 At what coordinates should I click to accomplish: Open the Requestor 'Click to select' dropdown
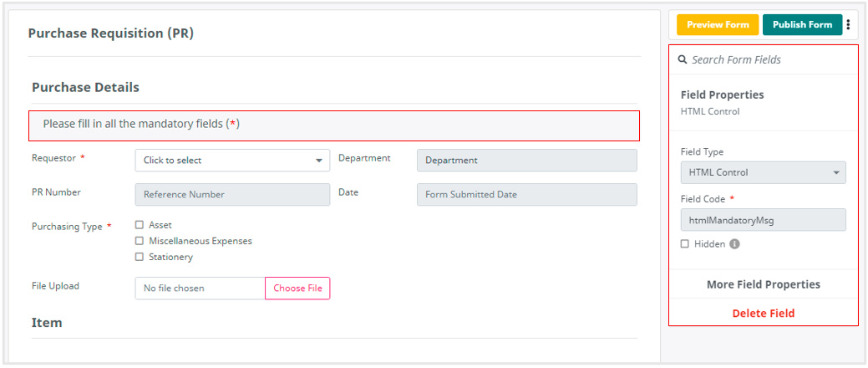[232, 161]
